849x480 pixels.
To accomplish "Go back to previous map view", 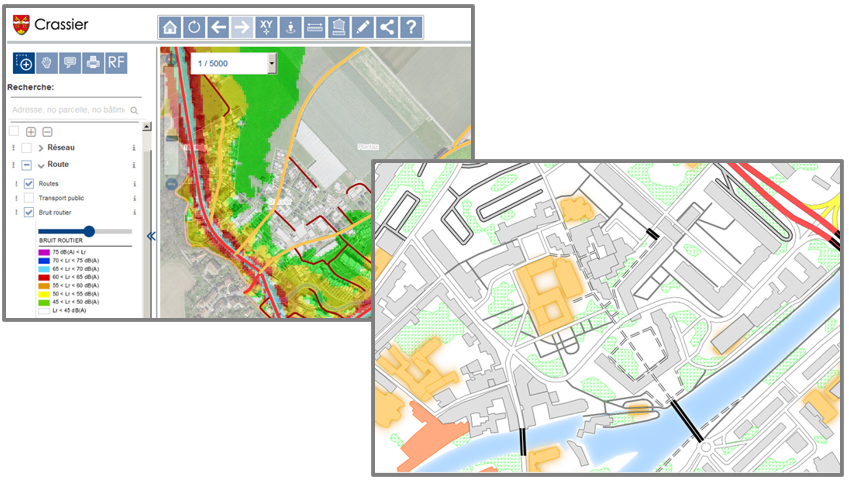I will coord(219,28).
